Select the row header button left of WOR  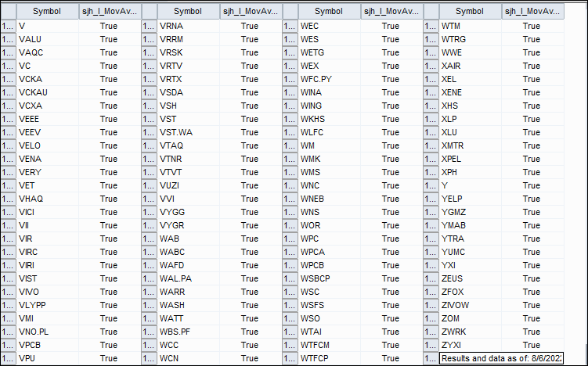point(290,225)
